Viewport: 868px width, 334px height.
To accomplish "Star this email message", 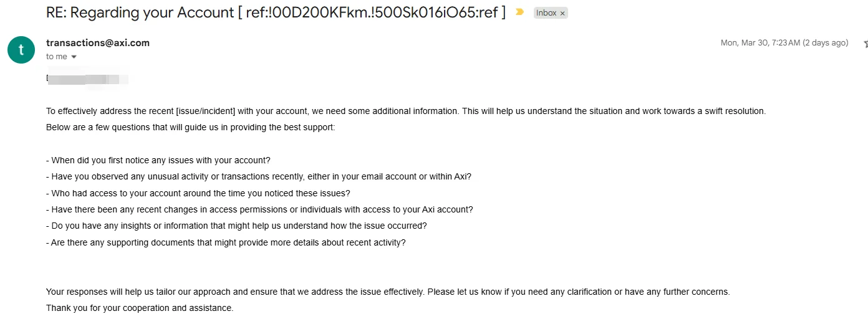I will pos(865,44).
